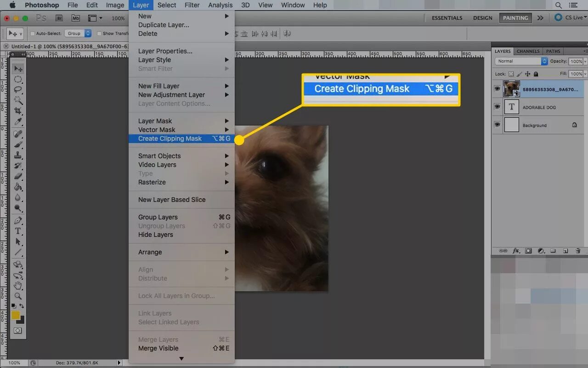Viewport: 588px width, 368px height.
Task: Open the Layer Mask submenu
Action: 181,121
